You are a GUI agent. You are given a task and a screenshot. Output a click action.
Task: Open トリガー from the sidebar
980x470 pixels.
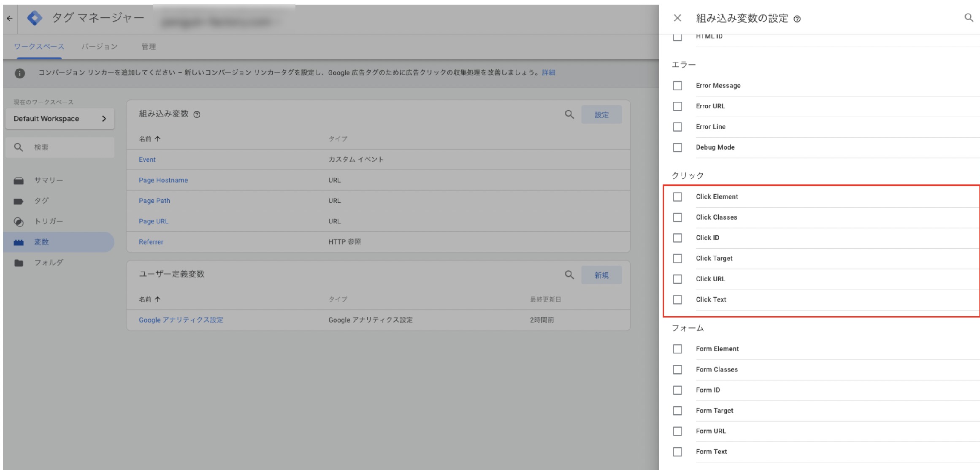48,221
